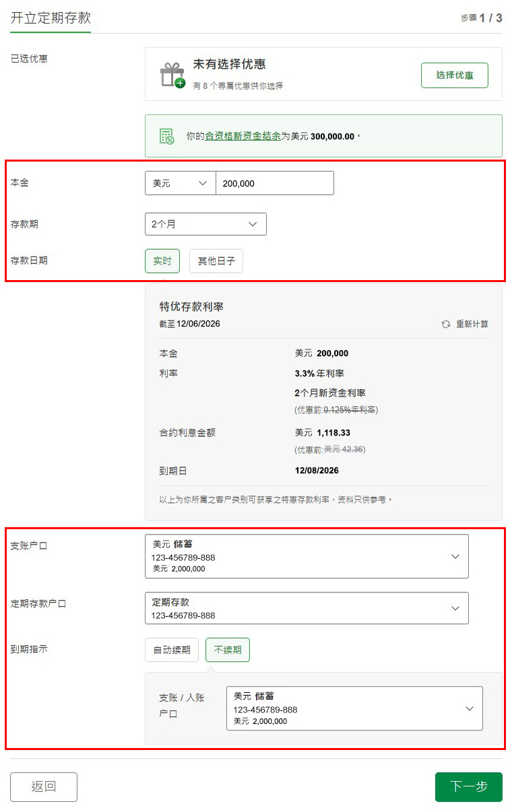Click the calculator icon in green banner

point(166,136)
